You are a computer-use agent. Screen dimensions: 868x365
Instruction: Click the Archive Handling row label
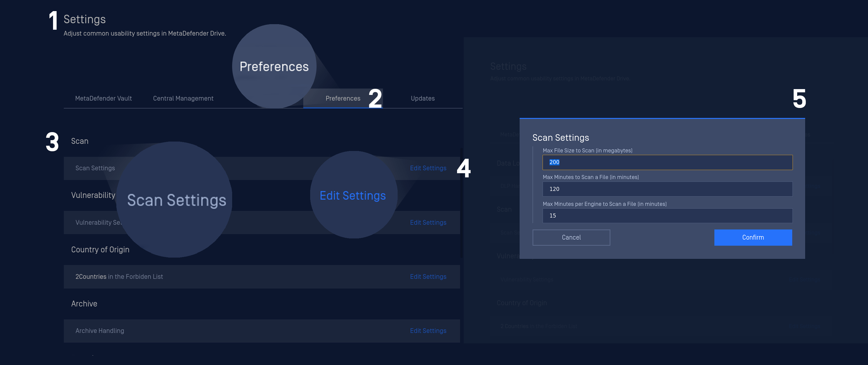pos(100,331)
